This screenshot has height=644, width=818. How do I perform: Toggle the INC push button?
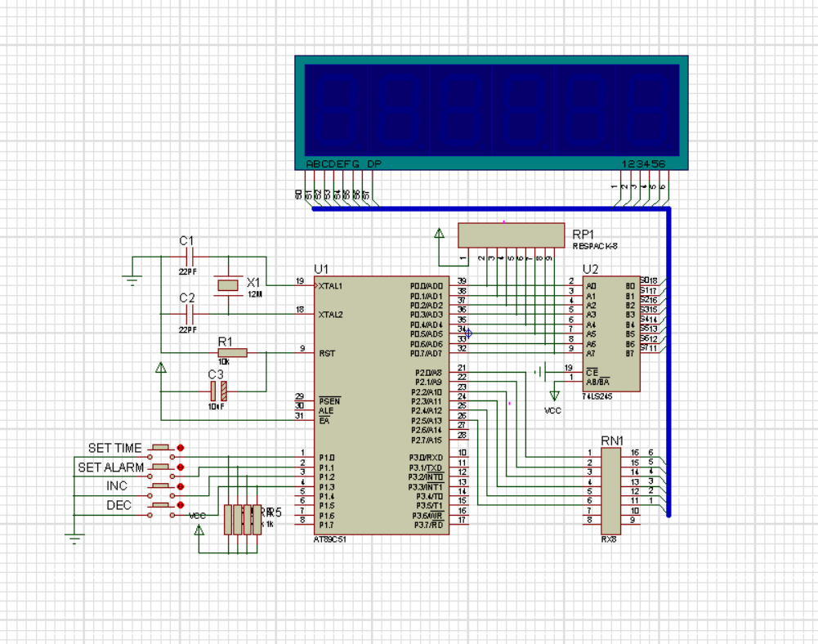(x=161, y=486)
